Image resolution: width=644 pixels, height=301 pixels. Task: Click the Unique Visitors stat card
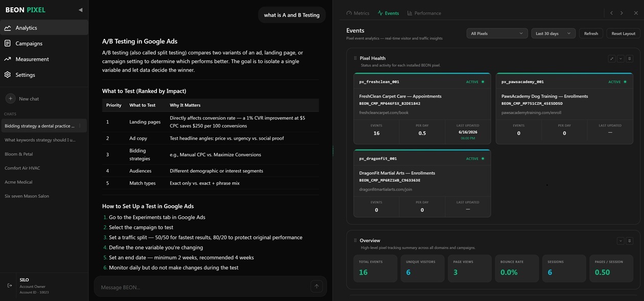tap(422, 268)
